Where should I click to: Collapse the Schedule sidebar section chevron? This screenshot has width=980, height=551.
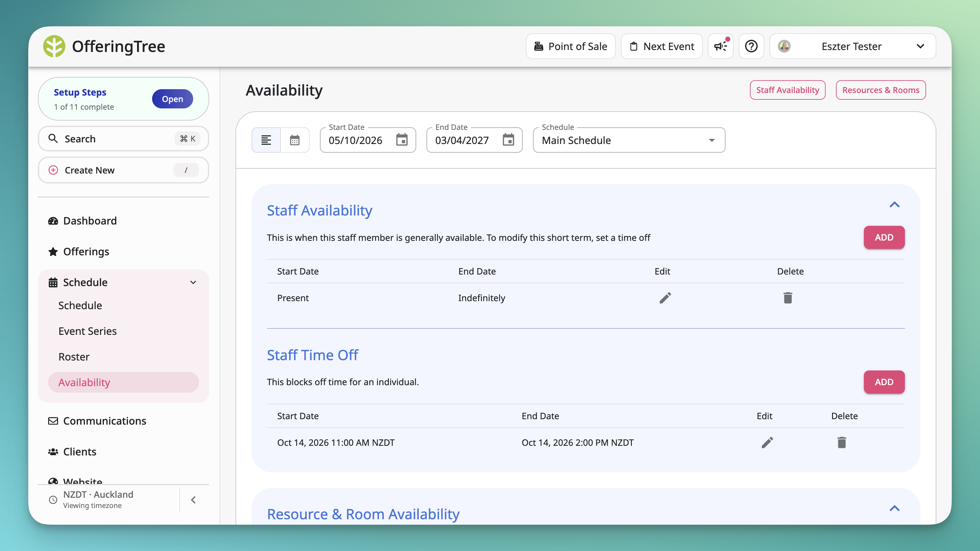tap(193, 282)
